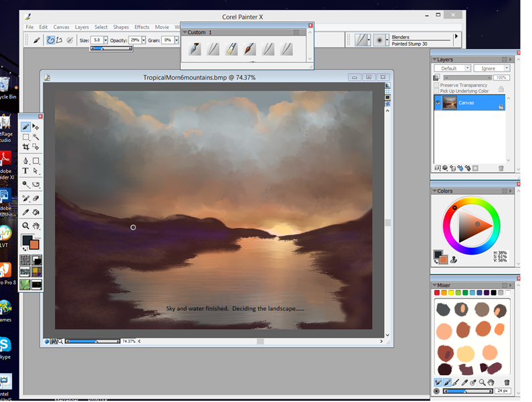The height and width of the screenshot is (402, 532).
Task: Select the Brush tool in the toolbox
Action: point(26,127)
